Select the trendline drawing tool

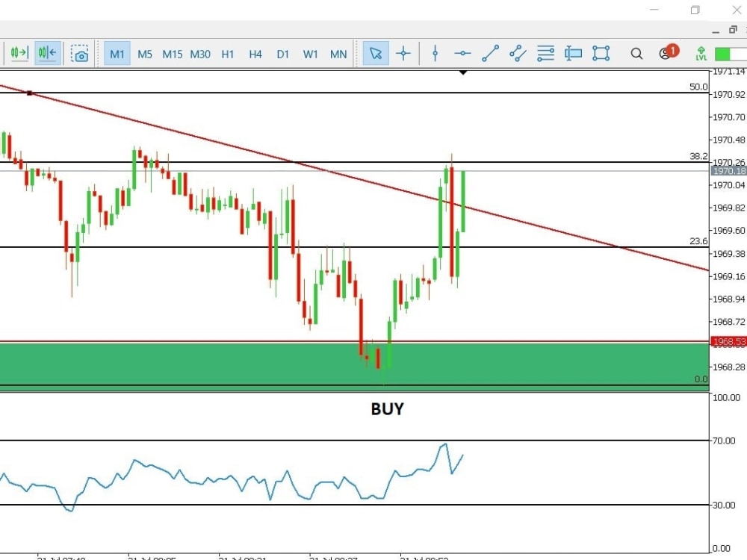click(x=490, y=53)
